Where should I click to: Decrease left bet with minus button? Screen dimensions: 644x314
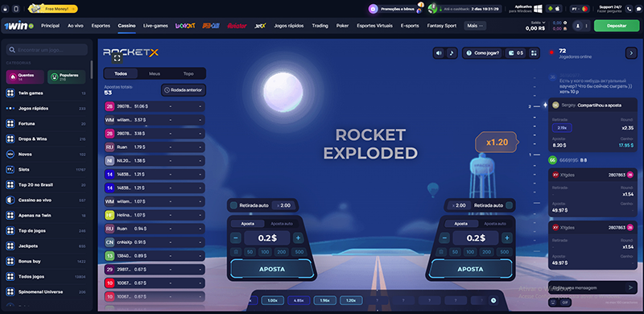(x=236, y=238)
